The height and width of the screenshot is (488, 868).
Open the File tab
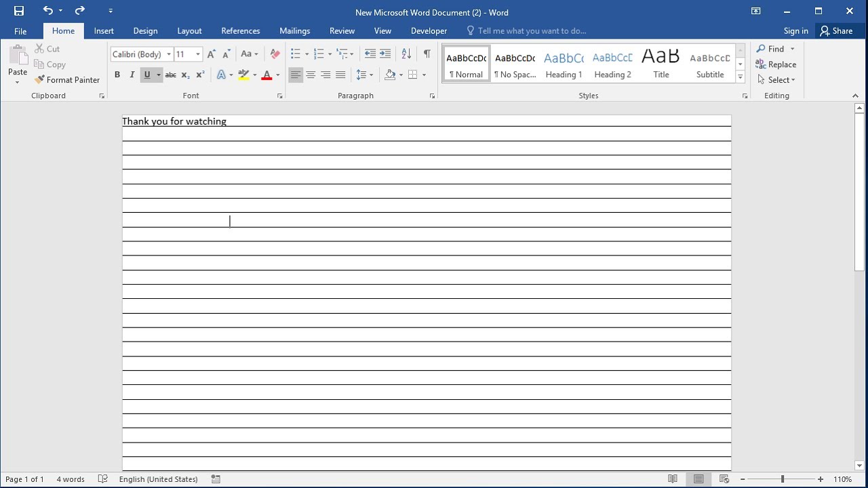[20, 30]
